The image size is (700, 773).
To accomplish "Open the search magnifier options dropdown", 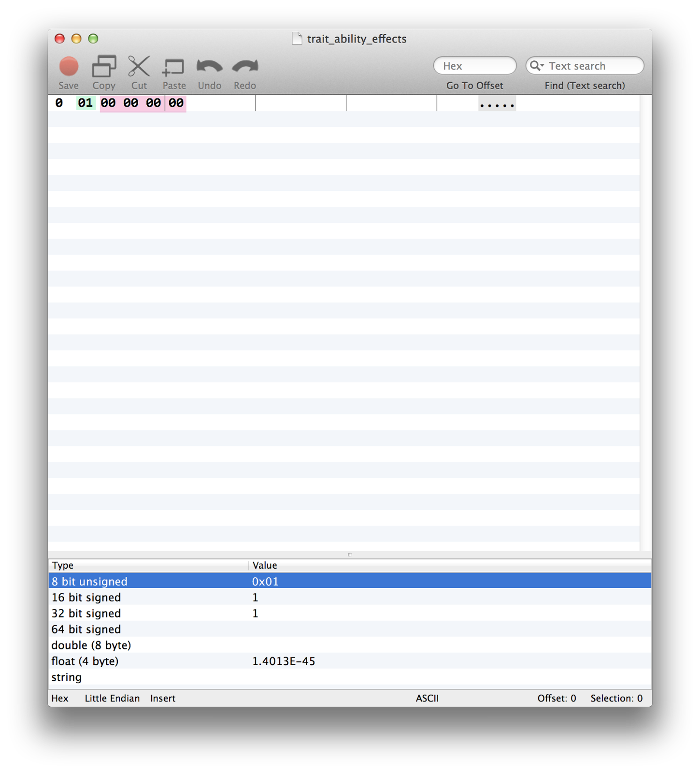I will click(537, 66).
